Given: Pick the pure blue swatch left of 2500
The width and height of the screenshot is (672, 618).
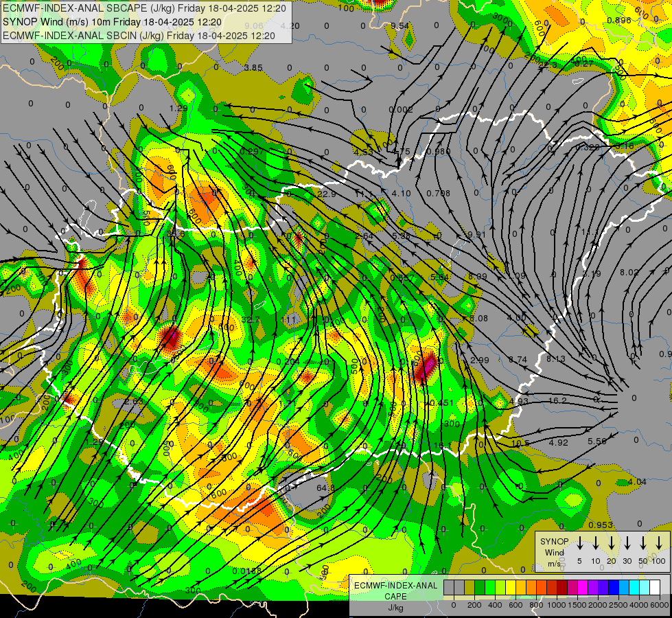Looking at the screenshot, I should pyautogui.click(x=613, y=588).
